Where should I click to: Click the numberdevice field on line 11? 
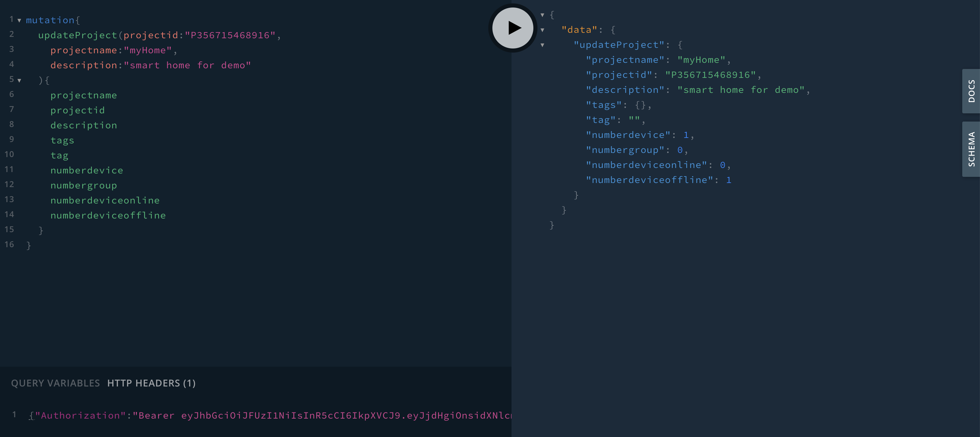pos(87,170)
